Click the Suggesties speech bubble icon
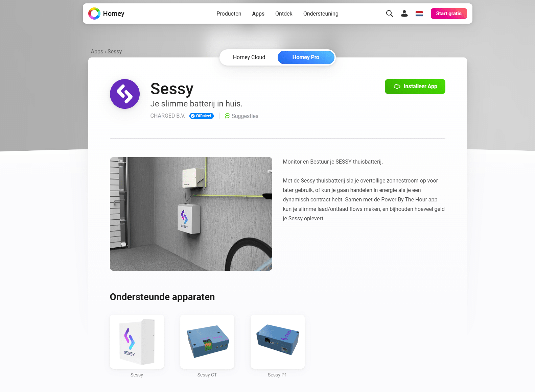The height and width of the screenshot is (392, 535). click(228, 116)
